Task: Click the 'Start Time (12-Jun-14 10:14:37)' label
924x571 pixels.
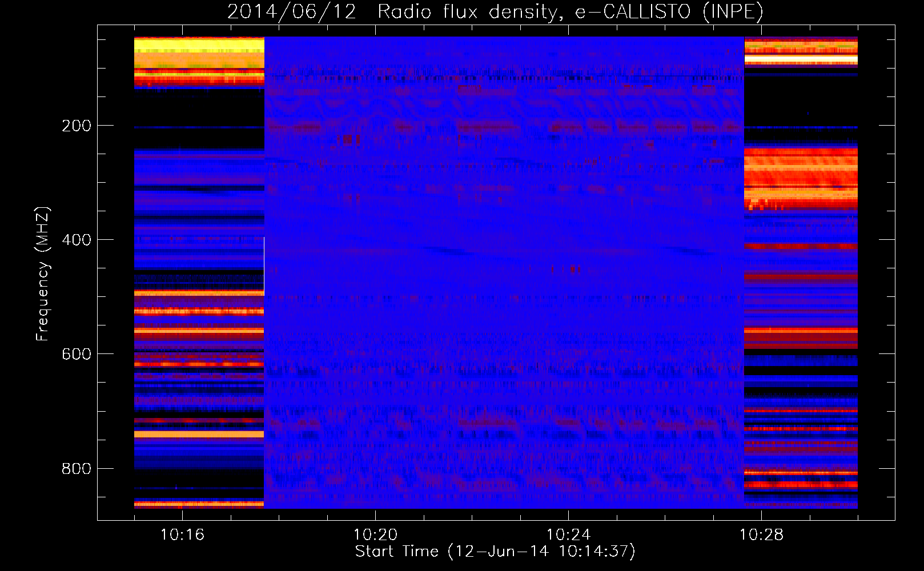Action: (495, 552)
